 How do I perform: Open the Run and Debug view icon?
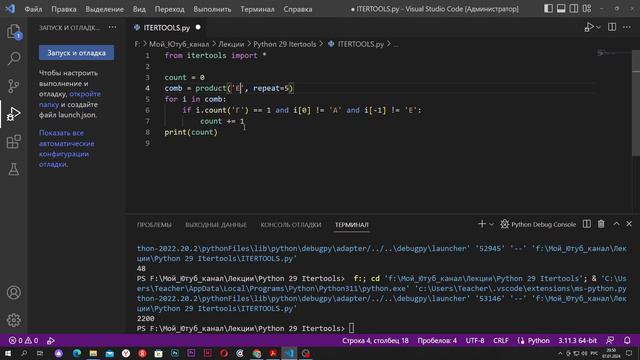13,114
